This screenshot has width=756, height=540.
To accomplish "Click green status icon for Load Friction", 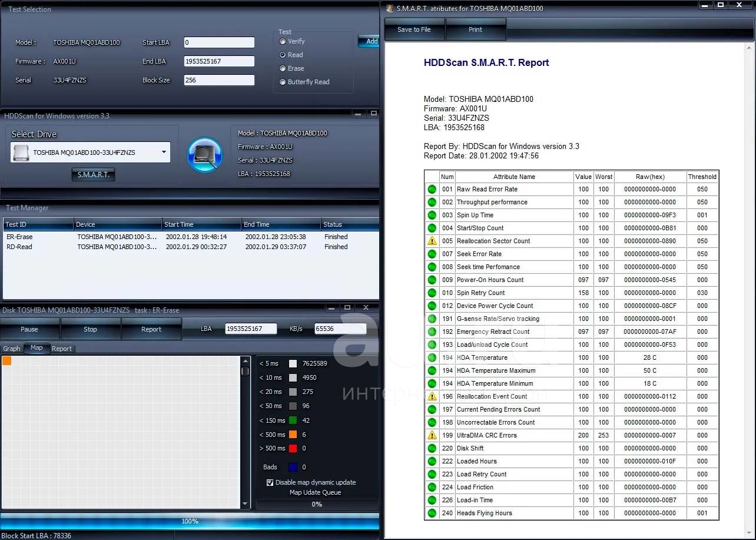I will 432,487.
